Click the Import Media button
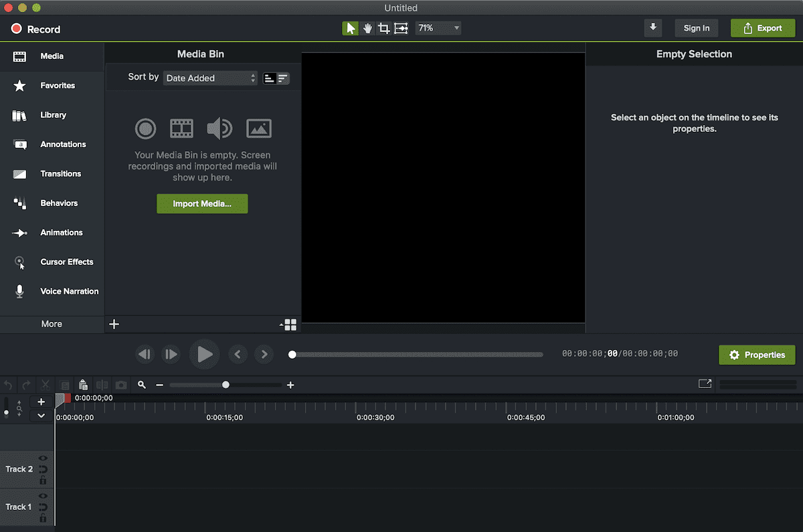Image resolution: width=803 pixels, height=532 pixels. click(x=202, y=203)
